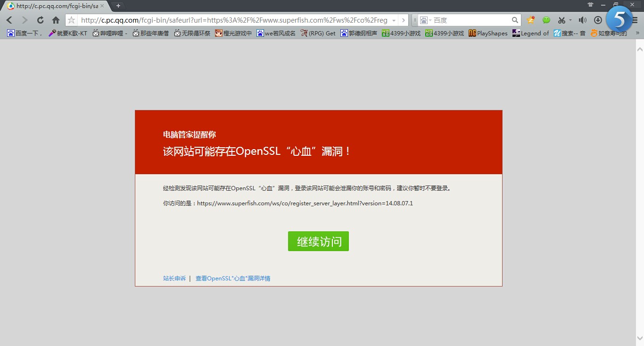Image resolution: width=644 pixels, height=346 pixels.
Task: Click the go arrow beside the address bar
Action: click(404, 20)
